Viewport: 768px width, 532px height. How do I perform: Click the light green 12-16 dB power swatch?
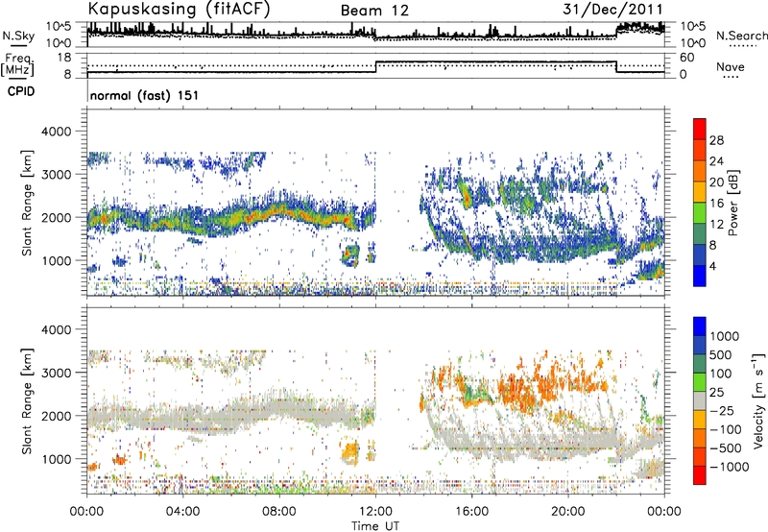pyautogui.click(x=700, y=212)
